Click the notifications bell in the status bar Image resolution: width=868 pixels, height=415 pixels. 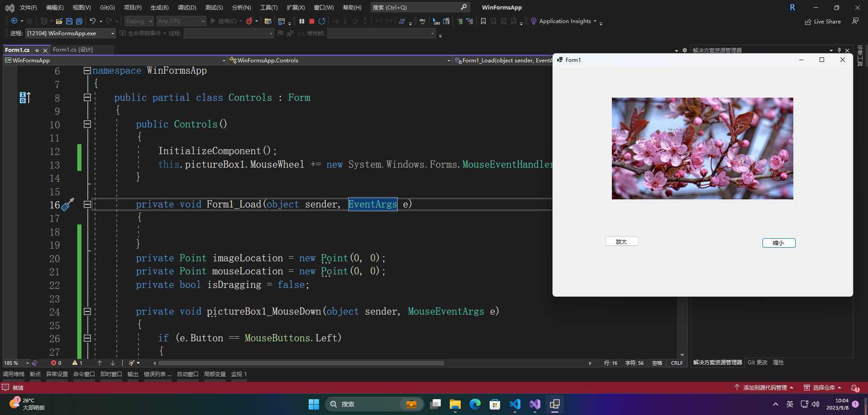pos(855,388)
